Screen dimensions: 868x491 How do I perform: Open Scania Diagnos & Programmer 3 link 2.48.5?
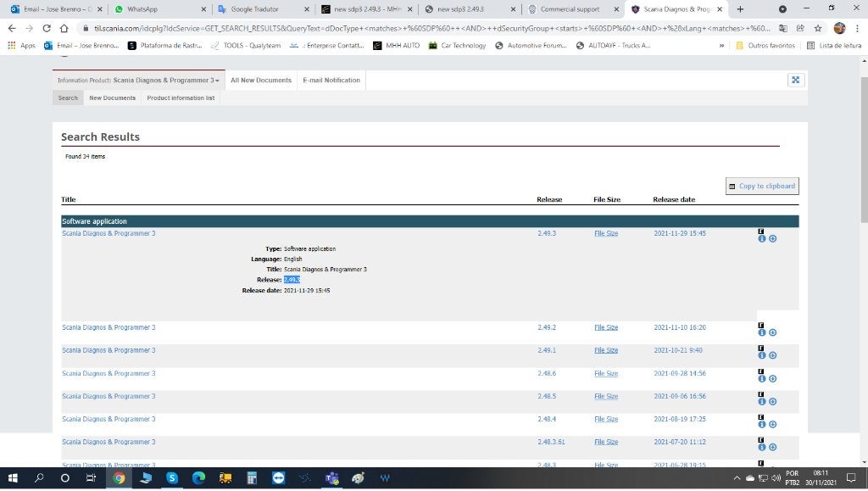108,396
